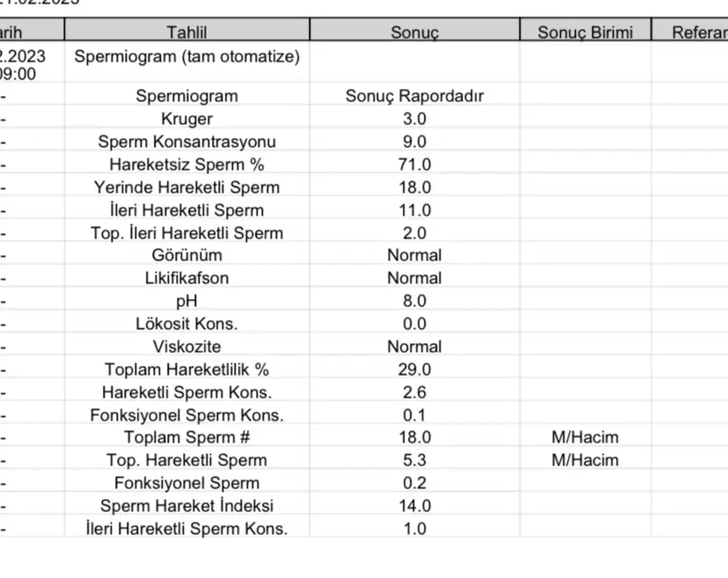728x578 pixels.
Task: Select the Hareketsiz Sperm % row label
Action: click(186, 165)
